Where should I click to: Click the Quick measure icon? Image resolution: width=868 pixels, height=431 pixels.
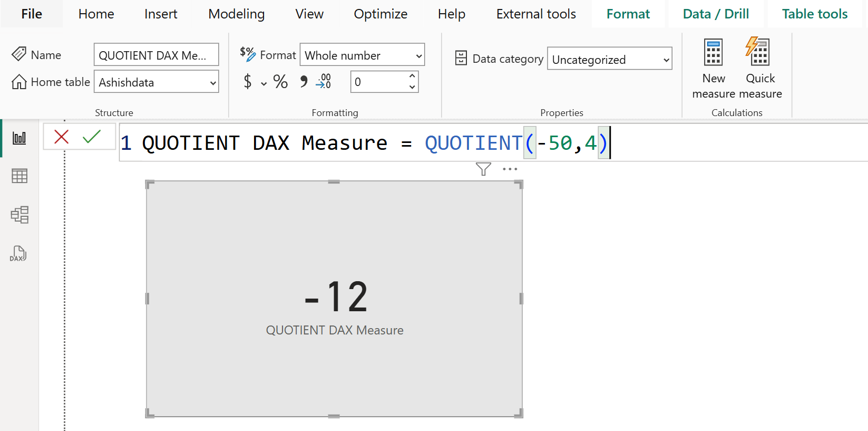[x=758, y=53]
